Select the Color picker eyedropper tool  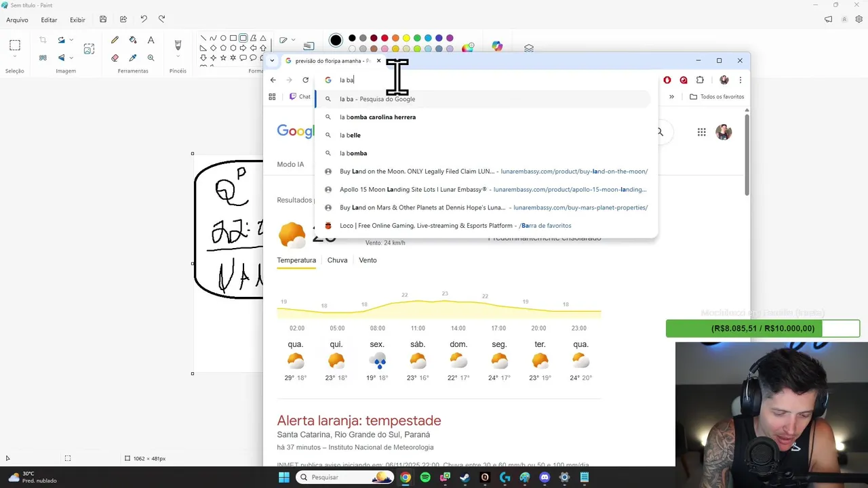pos(133,58)
